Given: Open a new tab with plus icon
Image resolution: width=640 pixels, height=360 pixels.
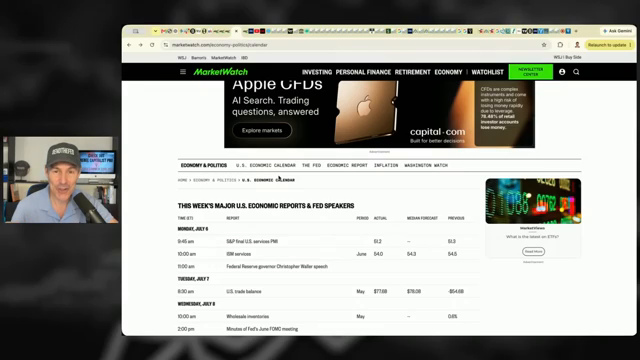Looking at the screenshot, I should (x=576, y=31).
